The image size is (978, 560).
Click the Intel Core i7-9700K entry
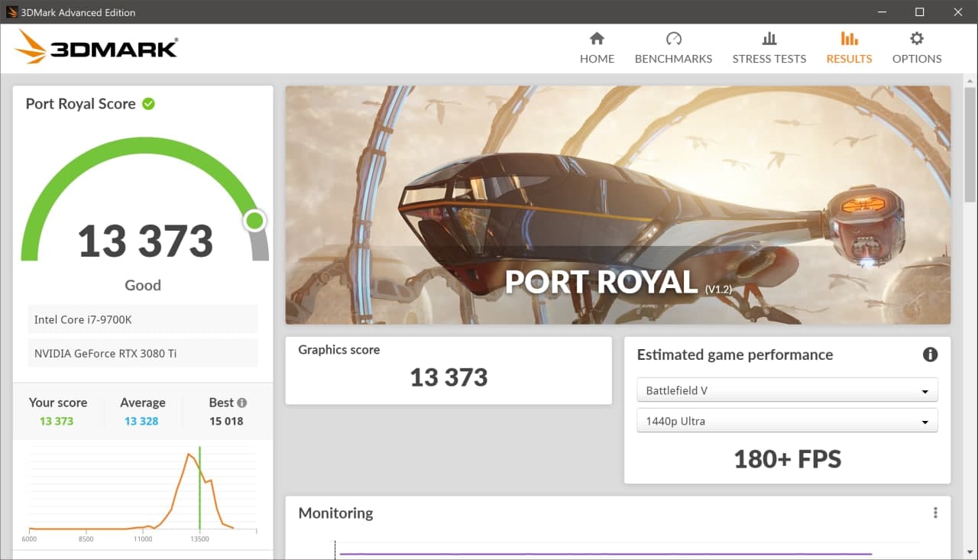click(x=143, y=319)
